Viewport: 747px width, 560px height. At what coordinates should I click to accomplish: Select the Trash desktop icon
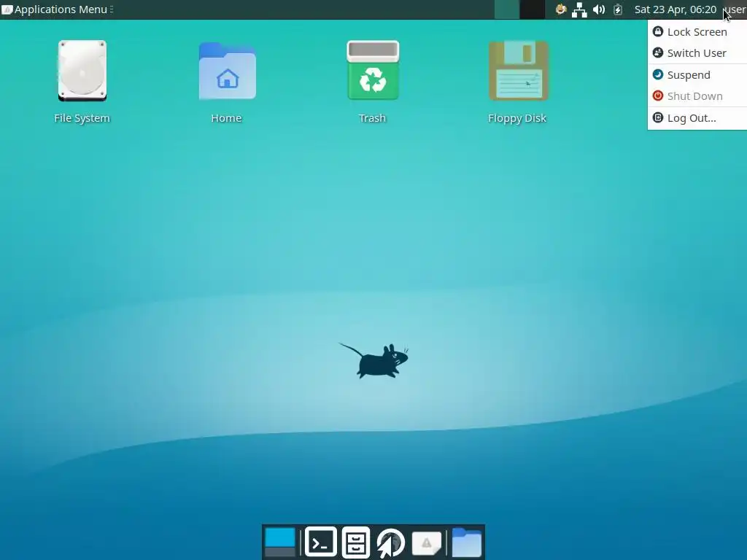click(373, 71)
